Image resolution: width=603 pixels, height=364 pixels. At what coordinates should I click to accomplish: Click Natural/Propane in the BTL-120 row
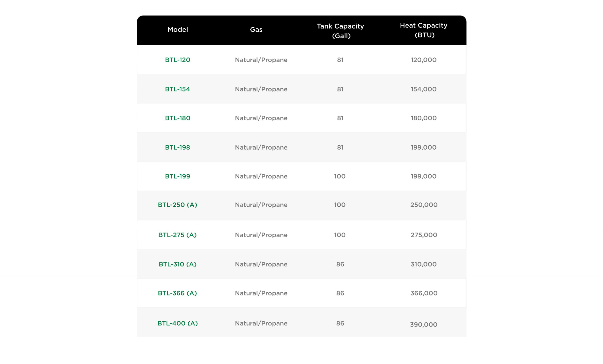[x=261, y=60]
